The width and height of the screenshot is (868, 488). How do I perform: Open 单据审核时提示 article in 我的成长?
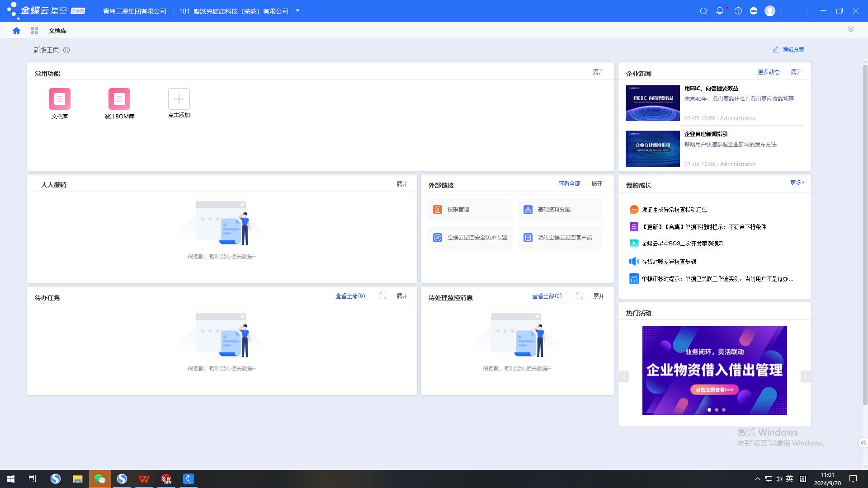(x=717, y=279)
